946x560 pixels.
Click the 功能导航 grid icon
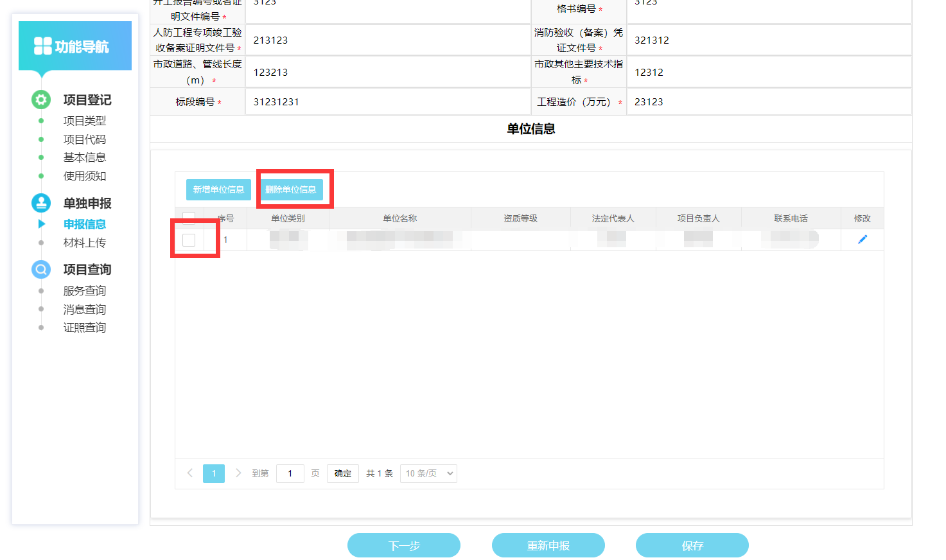(x=43, y=46)
